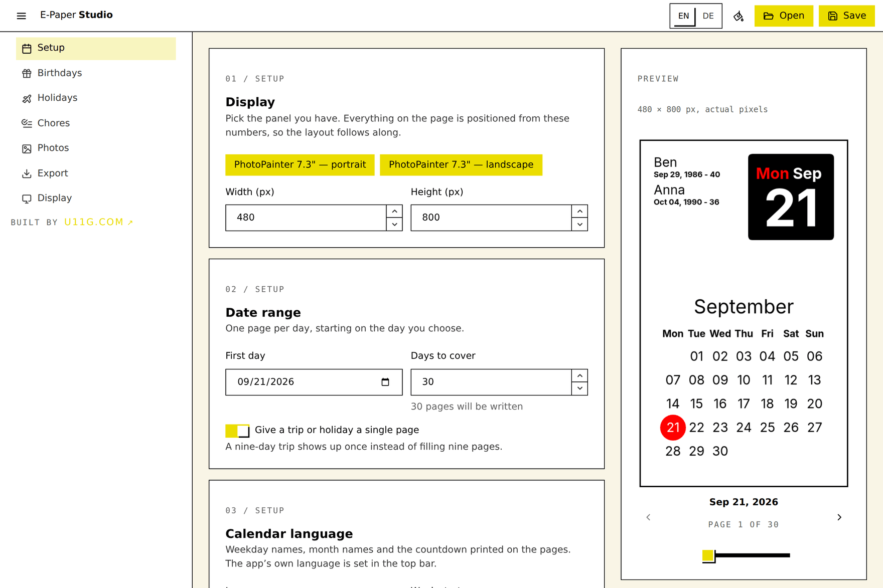883x588 pixels.
Task: Choose PhotoPainter 7.3" landscape preset
Action: pos(461,165)
